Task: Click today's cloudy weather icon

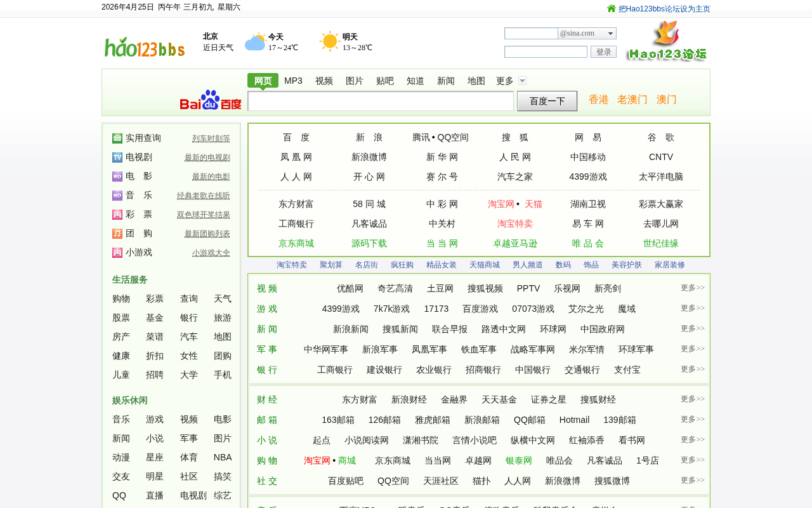Action: 255,43
